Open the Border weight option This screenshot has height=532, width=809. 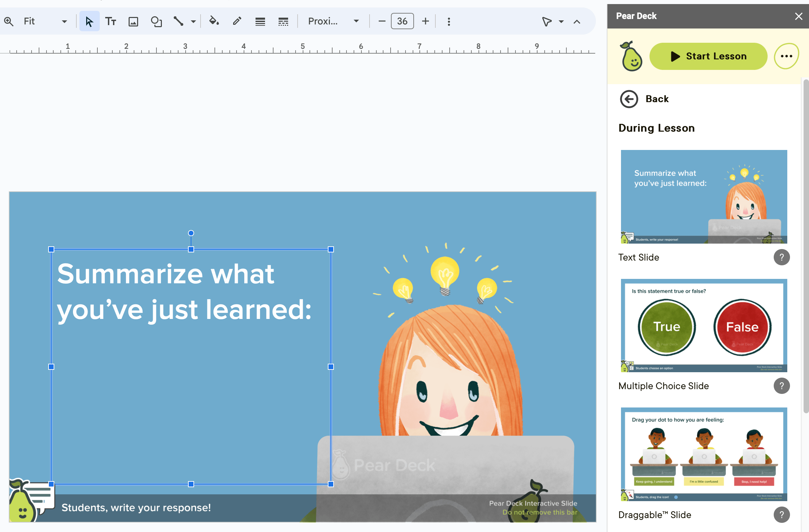point(260,21)
